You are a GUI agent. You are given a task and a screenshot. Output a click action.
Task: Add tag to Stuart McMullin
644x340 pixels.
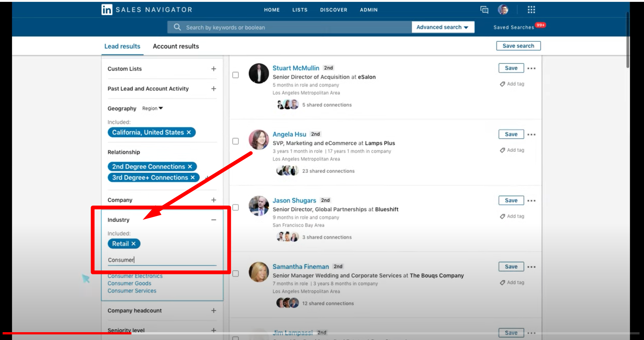click(512, 84)
